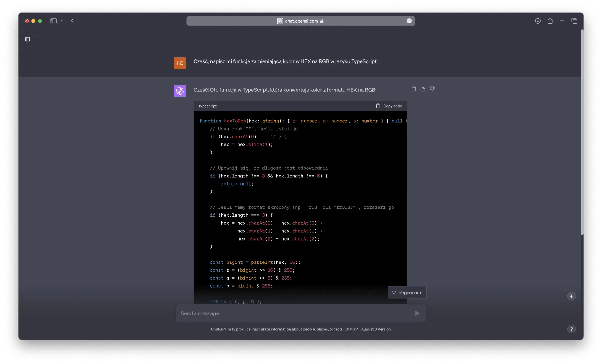Click the response text starting with Cześć! Oto funkcja

(285, 90)
